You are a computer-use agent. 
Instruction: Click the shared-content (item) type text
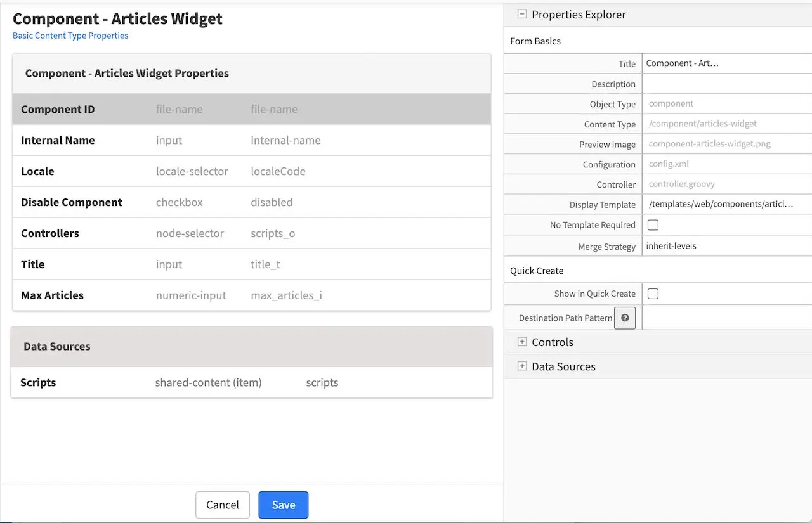208,382
